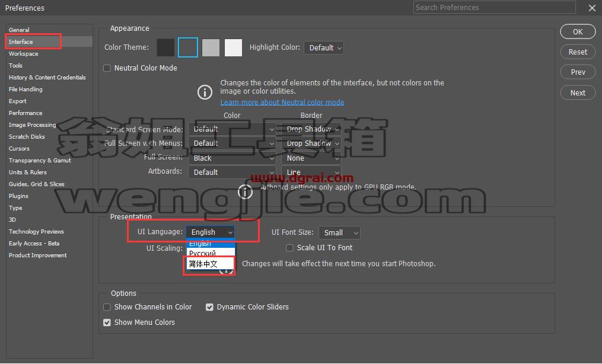602x364 pixels.
Task: Click the Artboard settings info icon
Action: [x=245, y=191]
